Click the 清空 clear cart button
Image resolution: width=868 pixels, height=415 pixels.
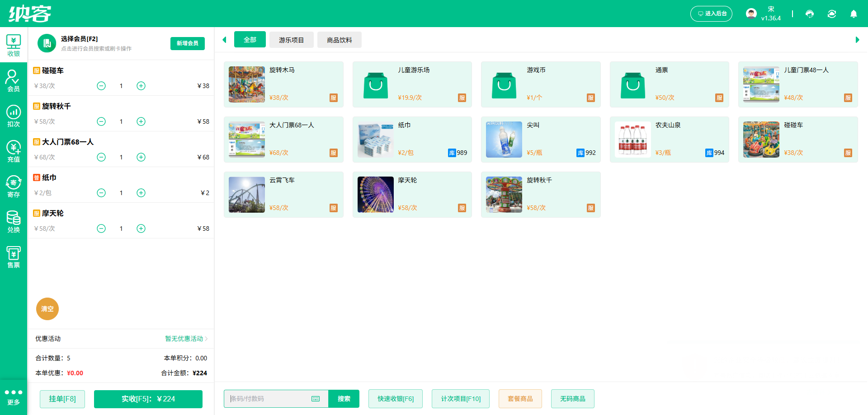[x=47, y=309]
